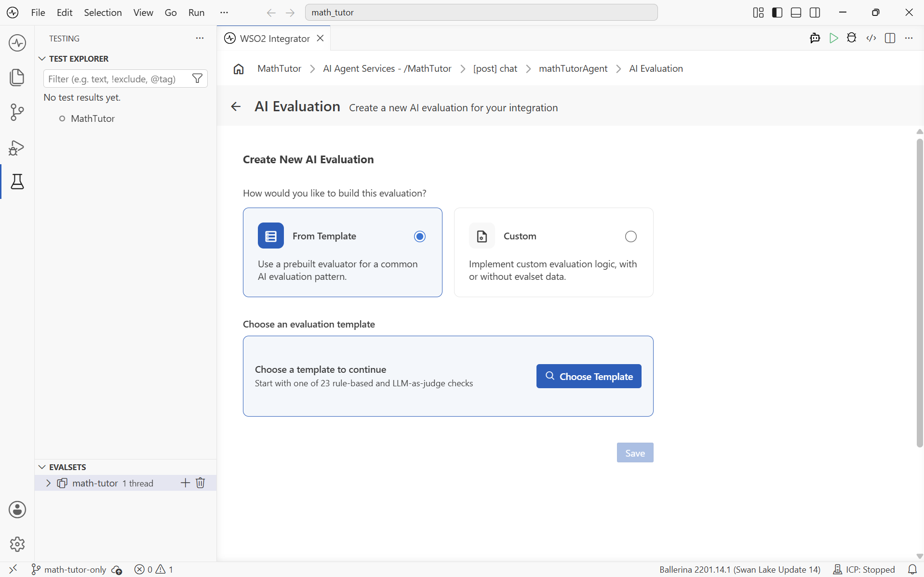The width and height of the screenshot is (924, 577).
Task: Close the WSO2 Integrator tab
Action: tap(320, 38)
